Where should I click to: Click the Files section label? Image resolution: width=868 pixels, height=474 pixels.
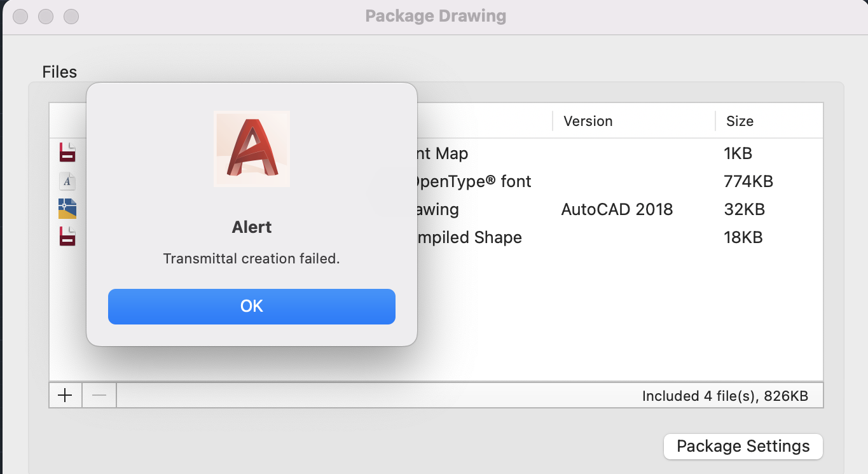(x=59, y=72)
